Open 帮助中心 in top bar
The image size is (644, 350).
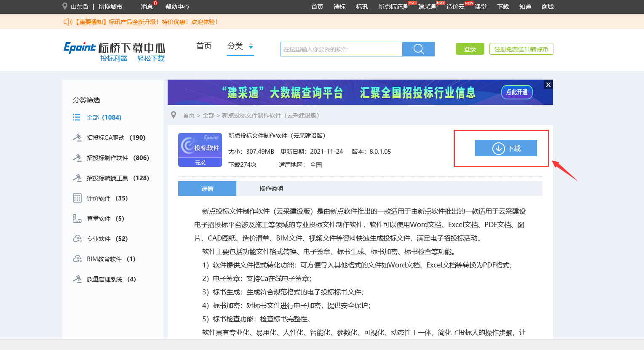177,7
